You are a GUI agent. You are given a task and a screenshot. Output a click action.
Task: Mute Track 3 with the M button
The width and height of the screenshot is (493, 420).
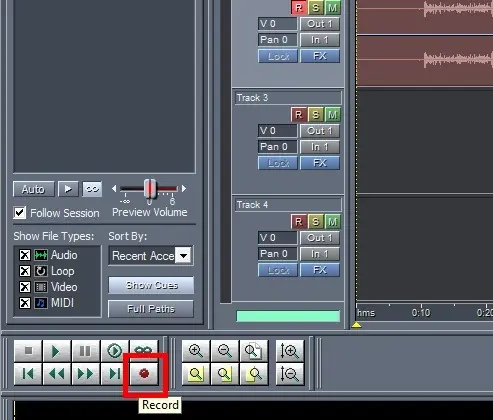click(x=332, y=115)
